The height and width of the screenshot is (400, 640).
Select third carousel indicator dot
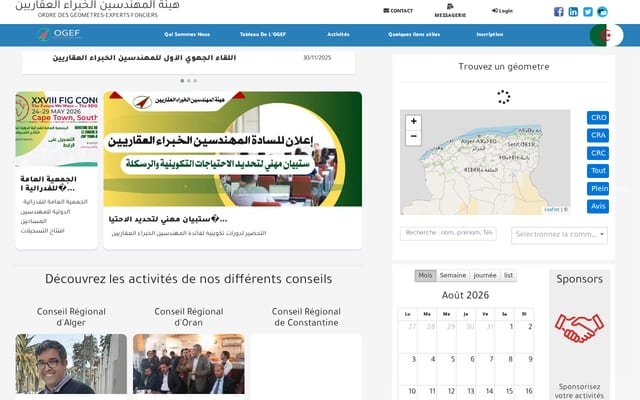[195, 81]
